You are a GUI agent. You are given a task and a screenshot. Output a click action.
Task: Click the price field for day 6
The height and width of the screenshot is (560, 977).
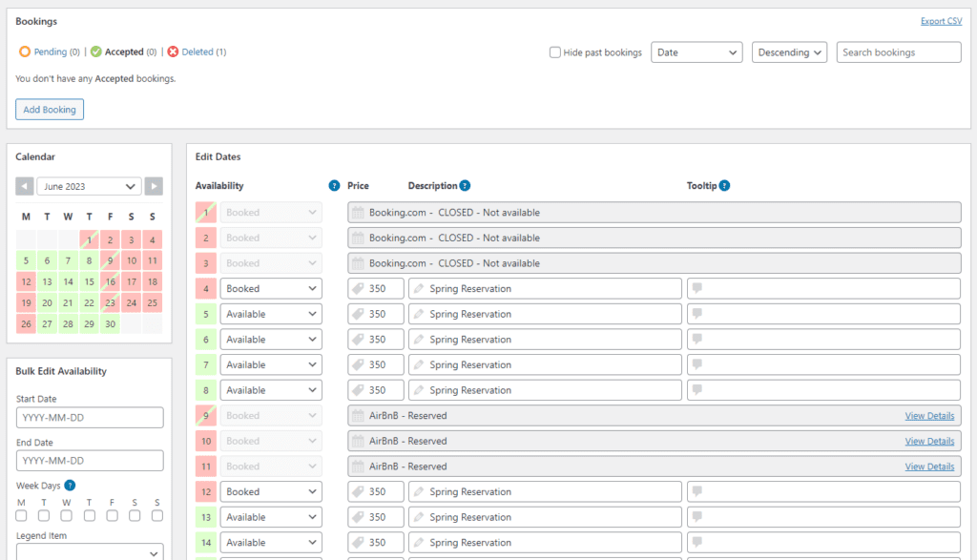(376, 340)
